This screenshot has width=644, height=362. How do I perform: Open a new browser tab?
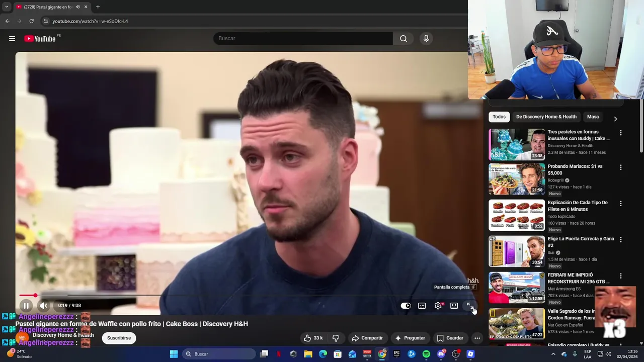click(98, 7)
